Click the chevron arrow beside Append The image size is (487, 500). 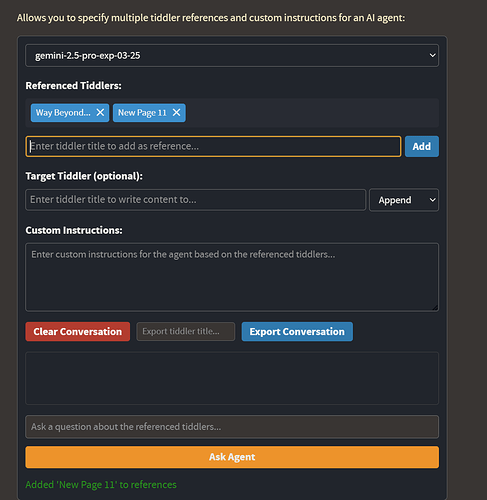click(432, 200)
